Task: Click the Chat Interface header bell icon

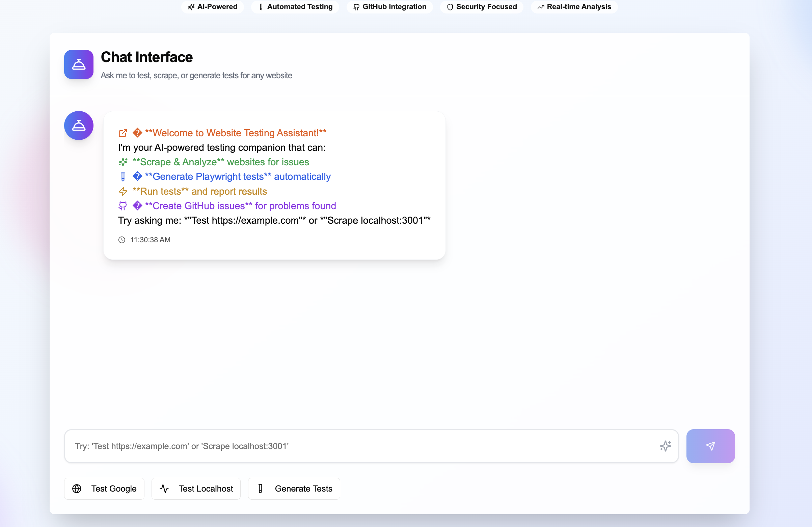Action: 79,64
